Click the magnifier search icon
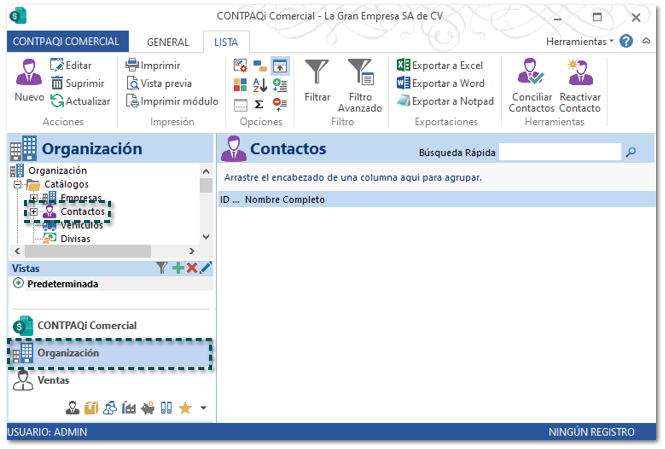 (631, 152)
